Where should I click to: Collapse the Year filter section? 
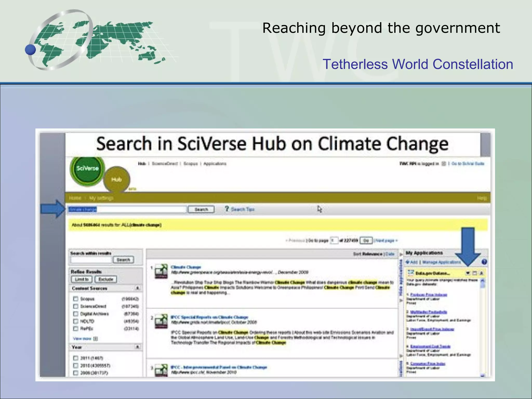click(137, 347)
